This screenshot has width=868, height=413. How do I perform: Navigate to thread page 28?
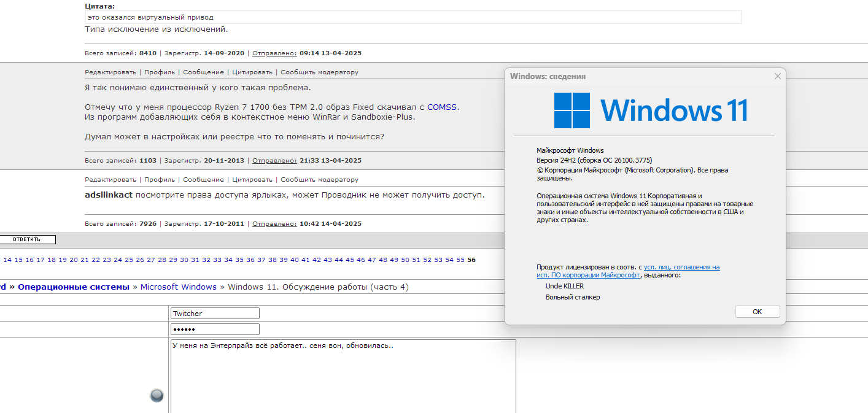click(162, 260)
